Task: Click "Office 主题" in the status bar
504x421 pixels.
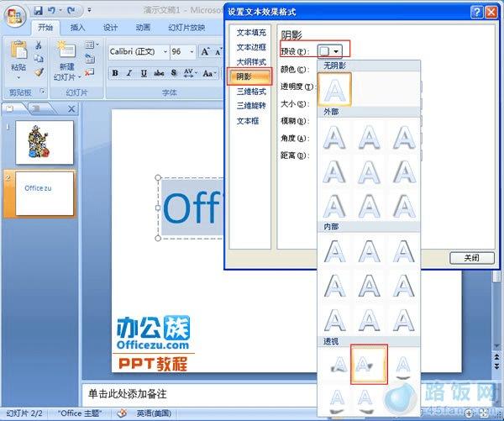Action: pos(80,413)
